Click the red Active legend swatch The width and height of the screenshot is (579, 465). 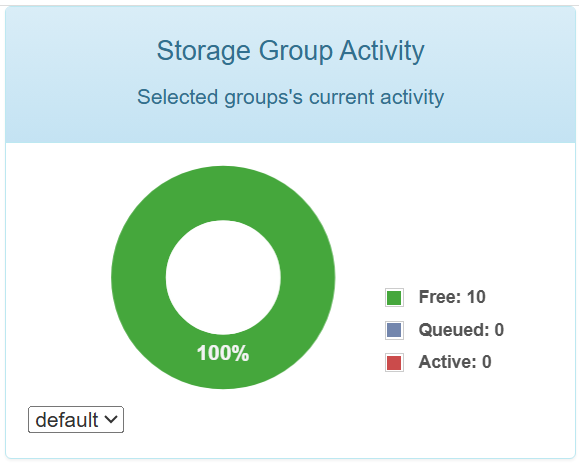(394, 362)
